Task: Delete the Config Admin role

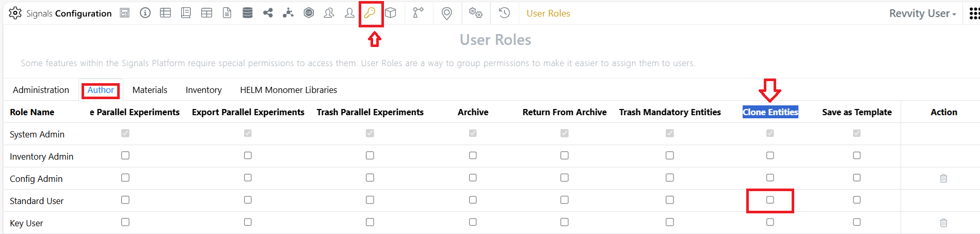Action: [943, 178]
